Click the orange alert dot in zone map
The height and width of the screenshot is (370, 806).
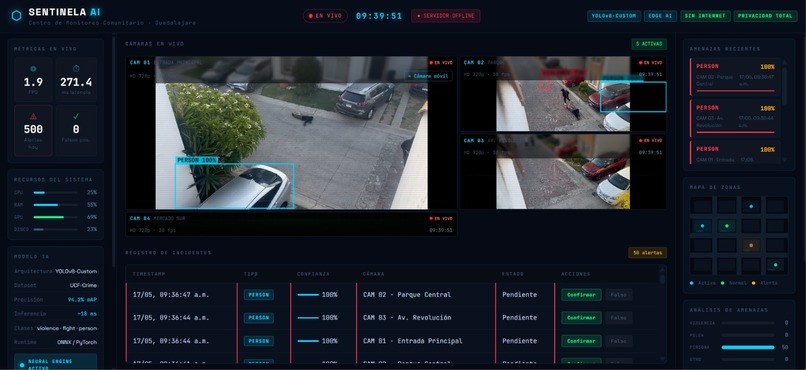[x=752, y=246]
